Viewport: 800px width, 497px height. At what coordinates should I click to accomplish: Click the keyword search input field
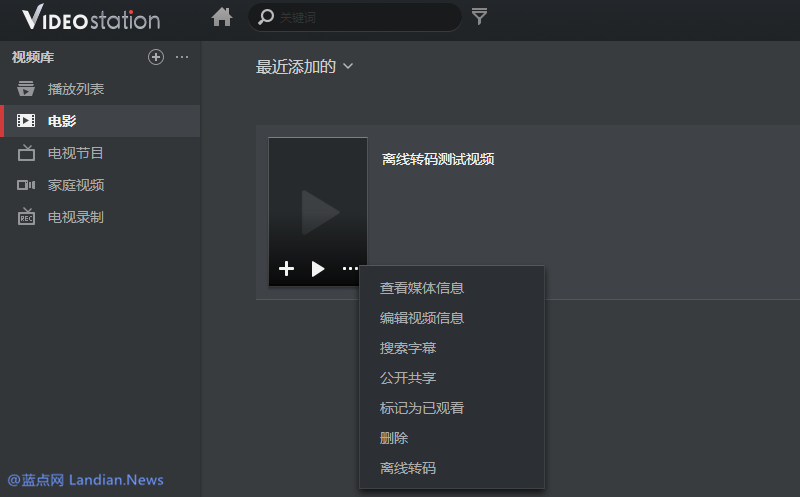(365, 17)
